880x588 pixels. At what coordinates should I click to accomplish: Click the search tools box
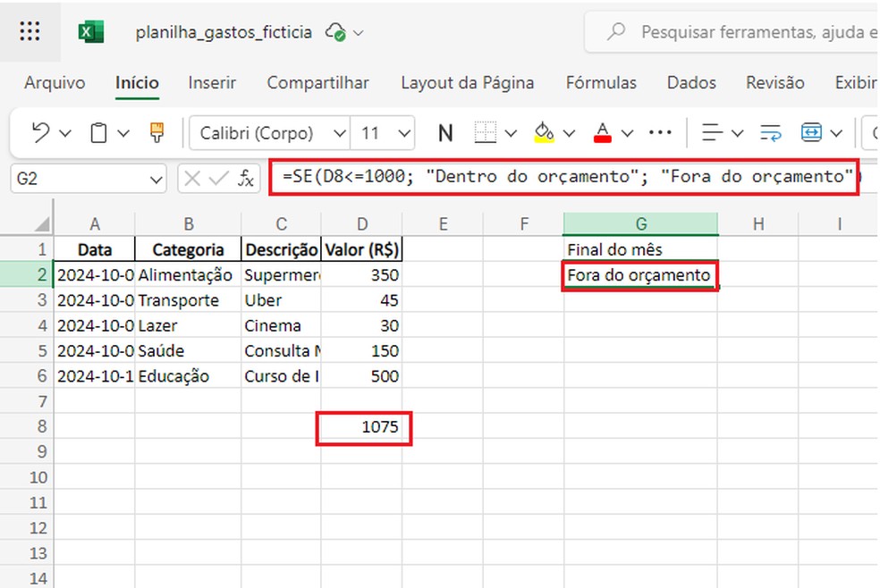[x=732, y=32]
